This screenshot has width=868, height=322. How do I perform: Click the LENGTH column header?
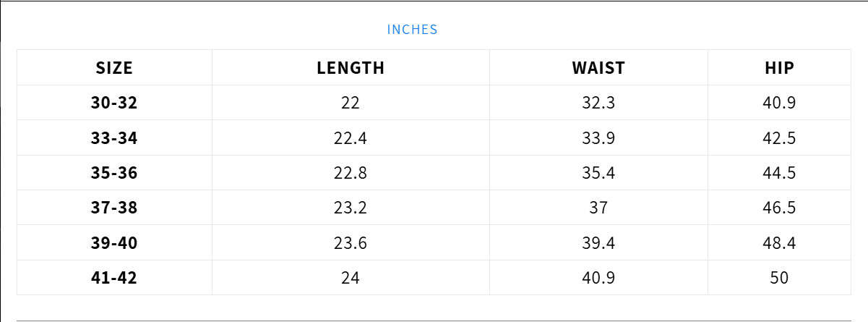(x=351, y=68)
